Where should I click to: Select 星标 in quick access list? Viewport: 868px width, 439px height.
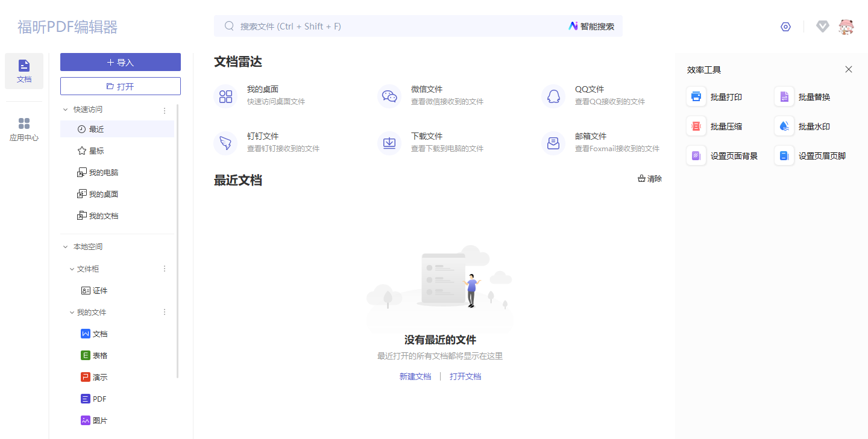pyautogui.click(x=96, y=151)
